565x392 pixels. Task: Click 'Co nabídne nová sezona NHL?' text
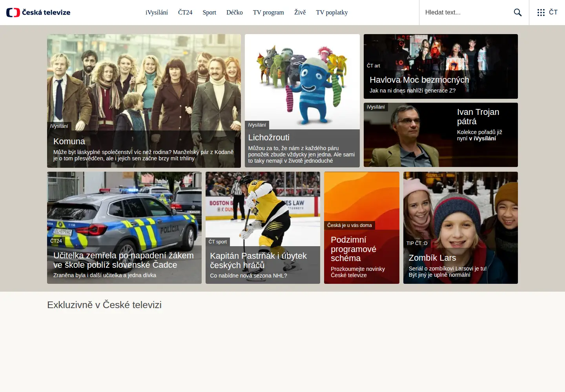(x=248, y=276)
